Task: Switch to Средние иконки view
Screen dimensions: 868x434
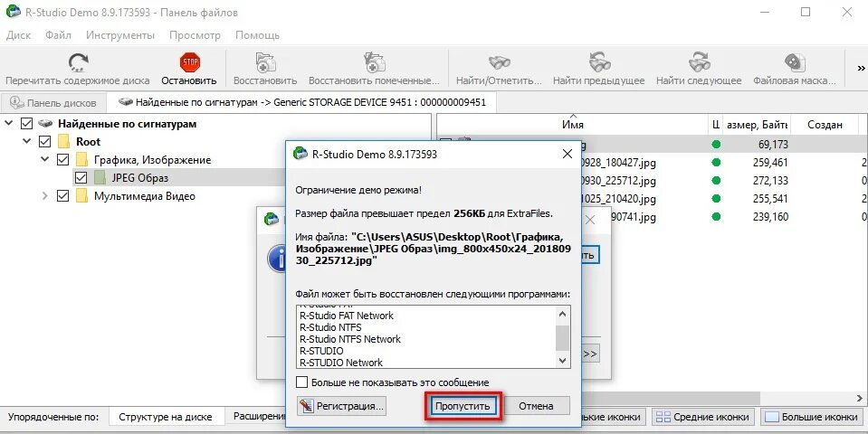Action: [x=703, y=417]
